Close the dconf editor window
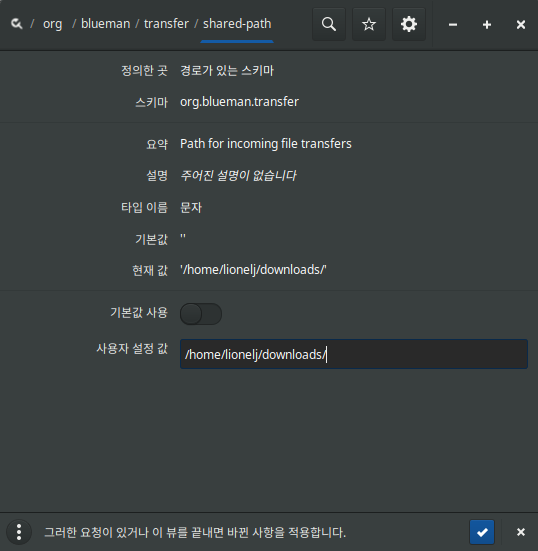Image resolution: width=538 pixels, height=551 pixels. [521, 25]
